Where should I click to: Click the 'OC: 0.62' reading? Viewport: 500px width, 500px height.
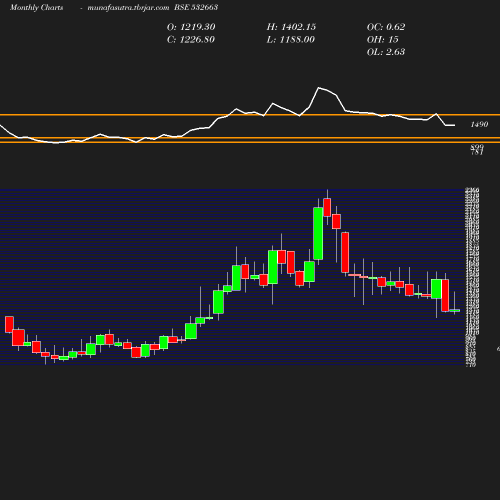[386, 27]
